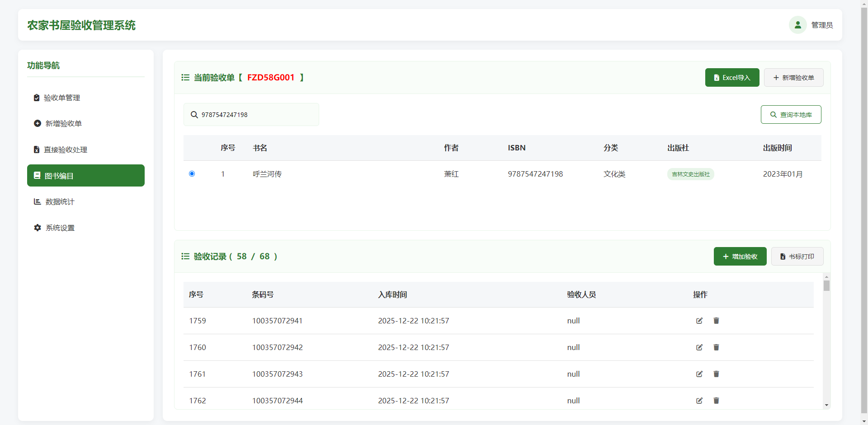Image resolution: width=868 pixels, height=425 pixels.
Task: Click the edit icon for record 1761
Action: [x=699, y=374]
